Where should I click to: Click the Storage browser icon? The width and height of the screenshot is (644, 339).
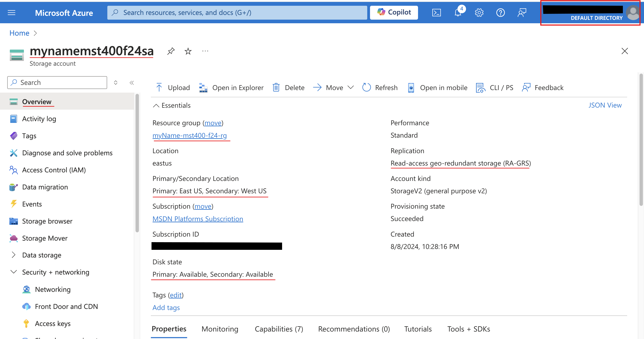click(13, 221)
